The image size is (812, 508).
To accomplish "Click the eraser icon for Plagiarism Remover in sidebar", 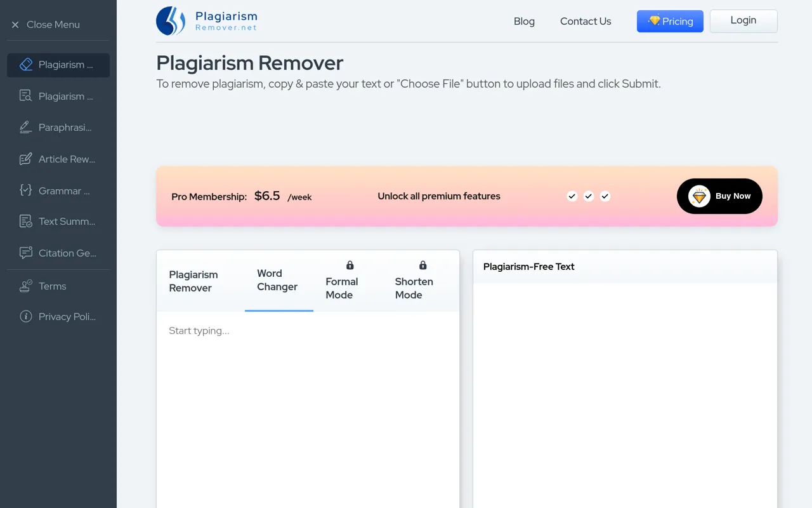I will click(x=26, y=65).
